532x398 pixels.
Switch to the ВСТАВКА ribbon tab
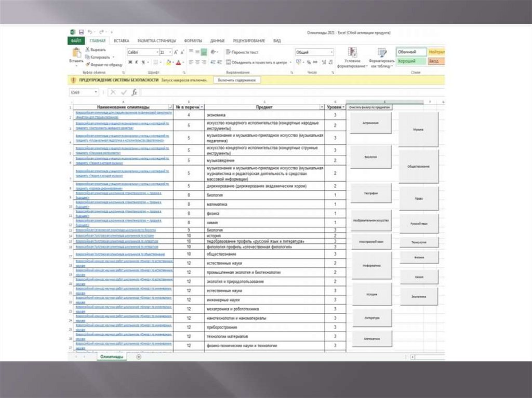pyautogui.click(x=121, y=40)
